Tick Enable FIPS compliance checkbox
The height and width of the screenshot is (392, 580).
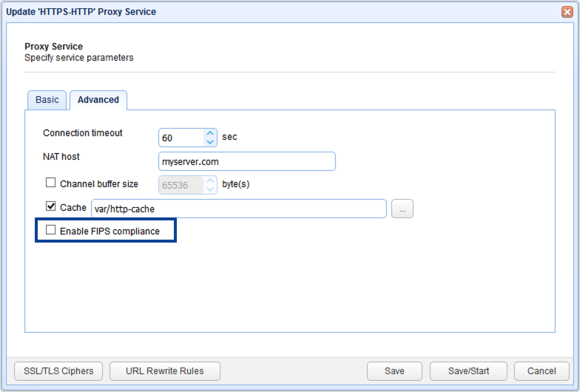pos(50,230)
